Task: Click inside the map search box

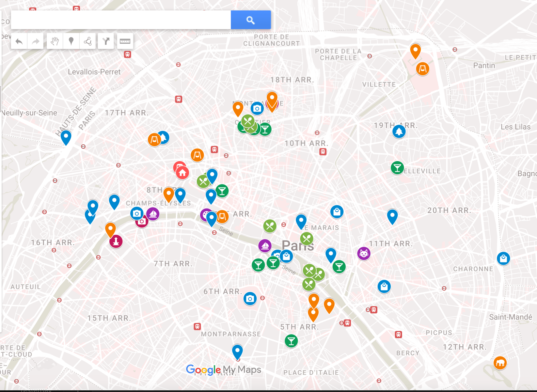Action: click(120, 20)
